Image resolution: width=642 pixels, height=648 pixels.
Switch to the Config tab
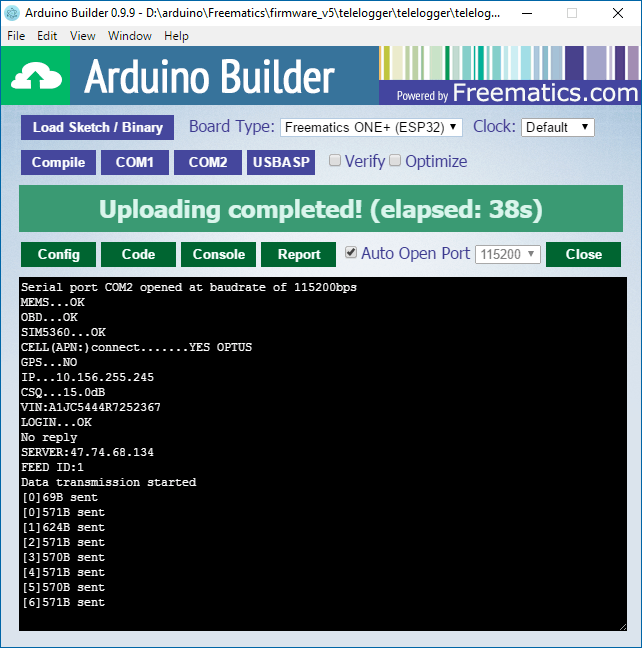58,255
